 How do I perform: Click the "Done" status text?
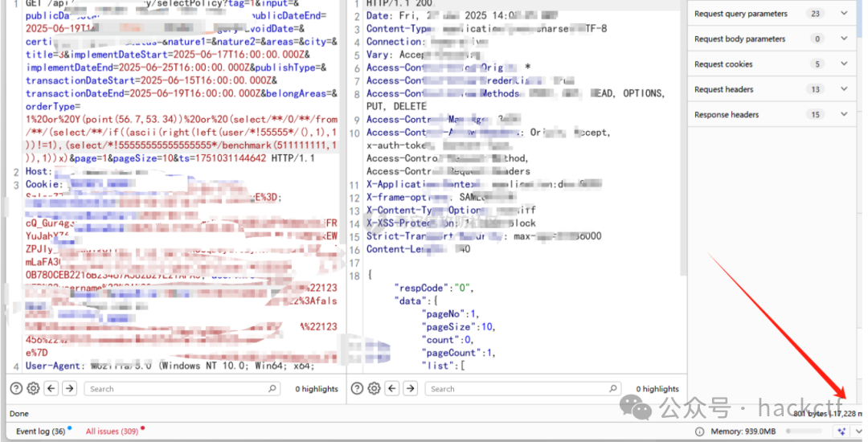pyautogui.click(x=18, y=414)
